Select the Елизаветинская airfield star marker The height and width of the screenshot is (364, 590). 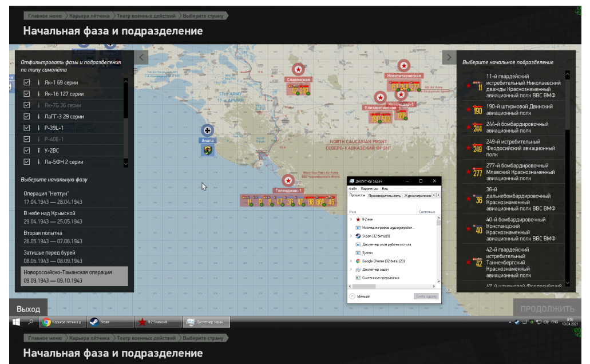coord(381,97)
